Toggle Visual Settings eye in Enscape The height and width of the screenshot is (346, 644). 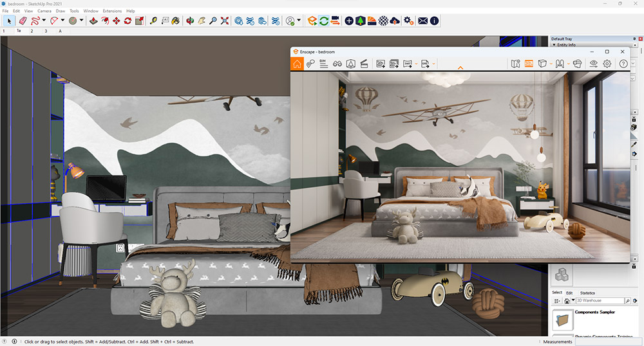[x=594, y=64]
